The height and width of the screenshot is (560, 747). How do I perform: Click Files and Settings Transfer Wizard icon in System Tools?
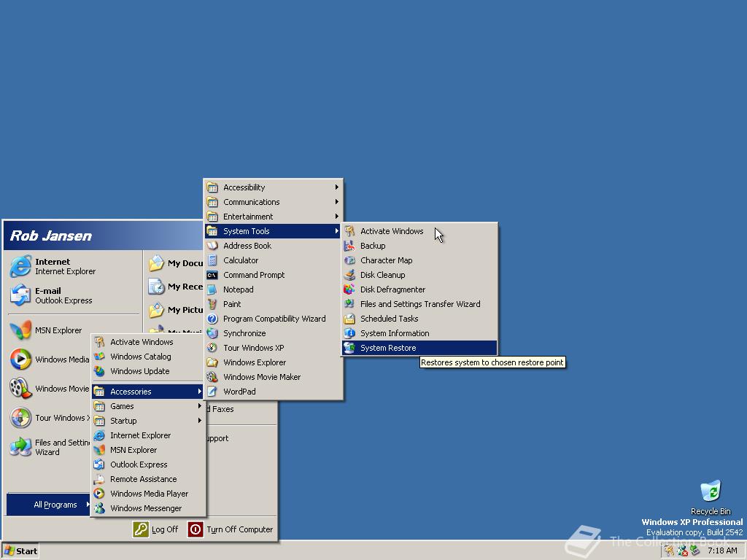coord(349,304)
